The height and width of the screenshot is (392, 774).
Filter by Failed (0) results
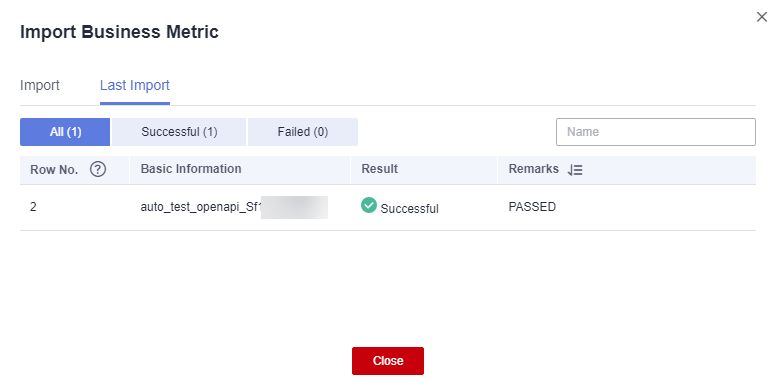pyautogui.click(x=303, y=132)
